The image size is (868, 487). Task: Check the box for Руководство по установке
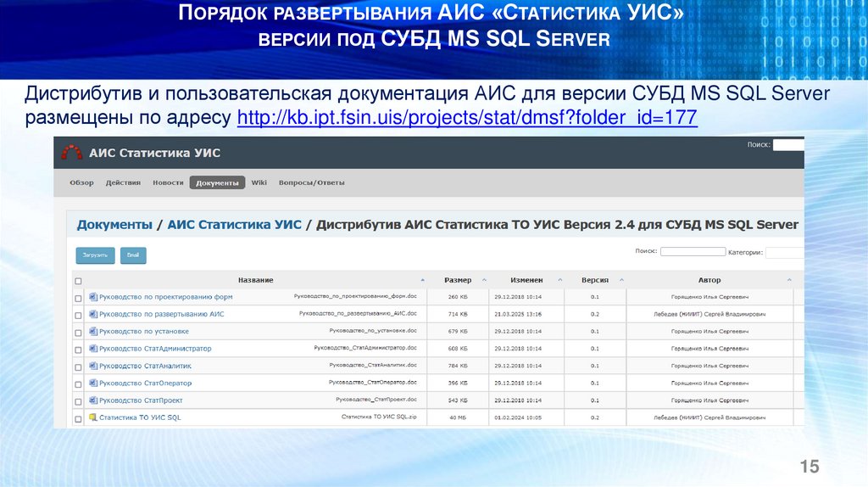(78, 333)
